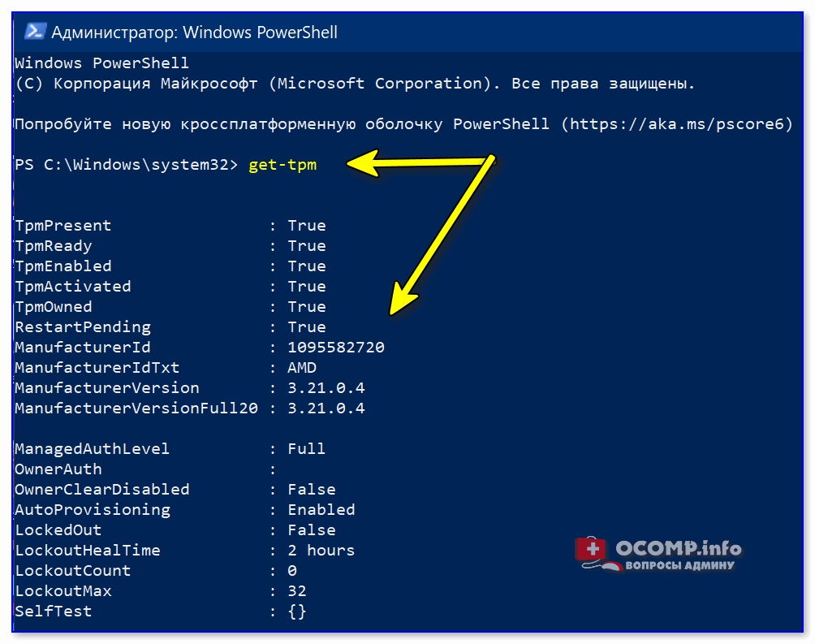Click the TpmPresent property name
Viewport: 815px width, 644px height.
coord(63,226)
